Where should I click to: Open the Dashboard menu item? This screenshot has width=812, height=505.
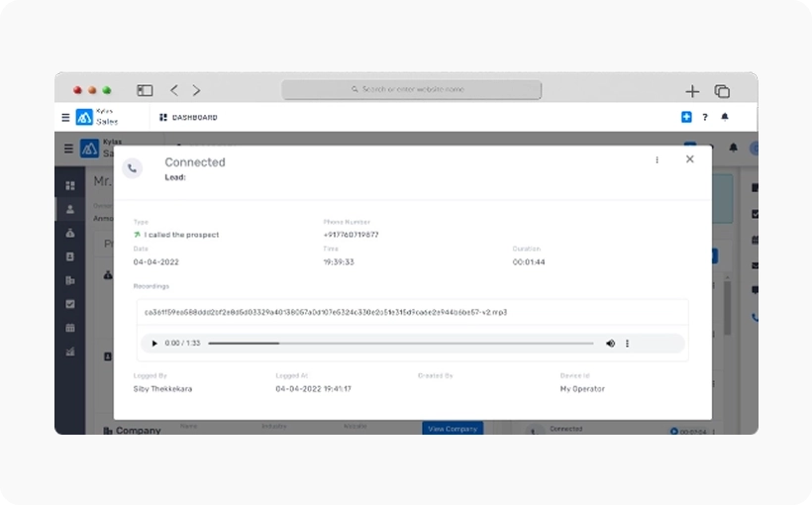coord(188,117)
